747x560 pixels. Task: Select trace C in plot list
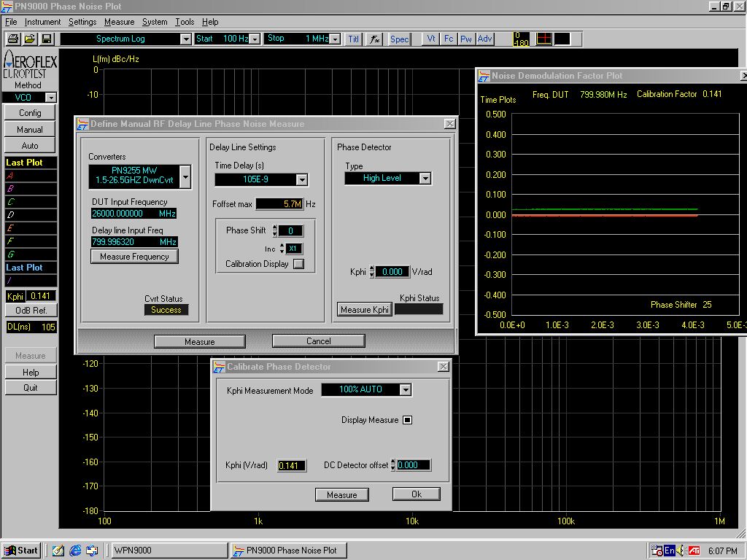pyautogui.click(x=31, y=202)
